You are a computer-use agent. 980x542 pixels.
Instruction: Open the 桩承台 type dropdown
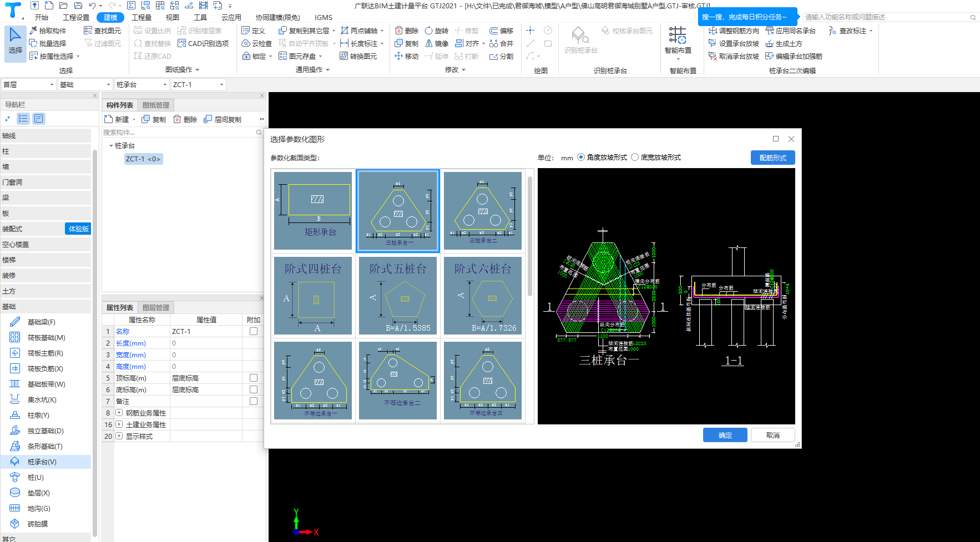142,84
